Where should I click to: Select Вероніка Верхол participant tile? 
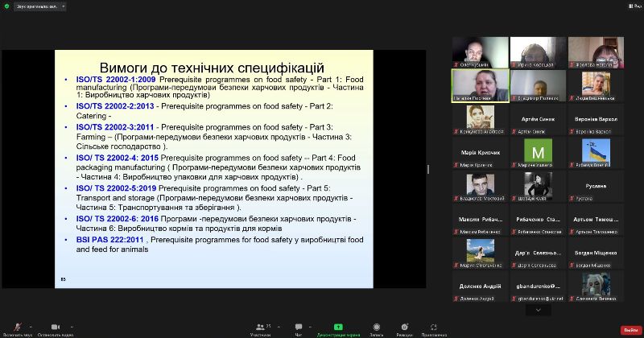coord(596,119)
